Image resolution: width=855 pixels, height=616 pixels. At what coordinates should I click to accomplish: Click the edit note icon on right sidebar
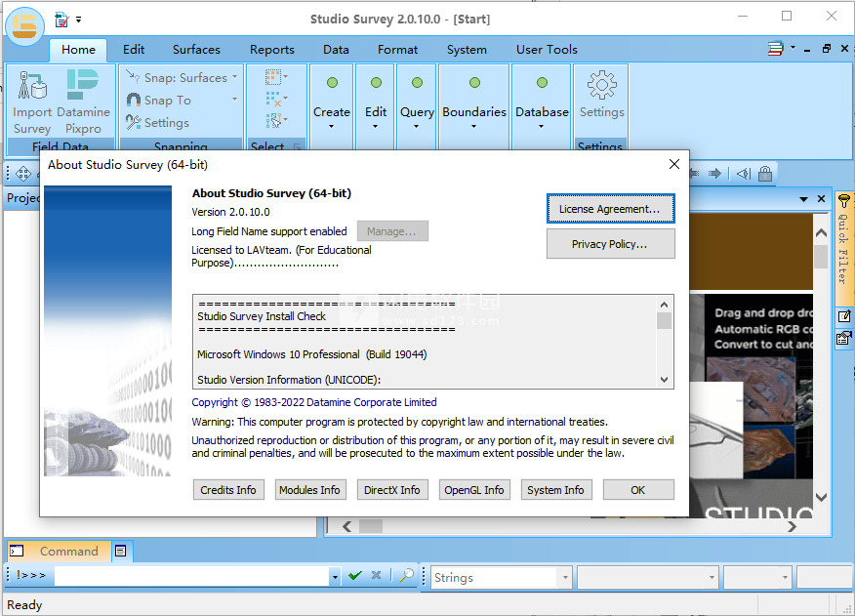[843, 316]
